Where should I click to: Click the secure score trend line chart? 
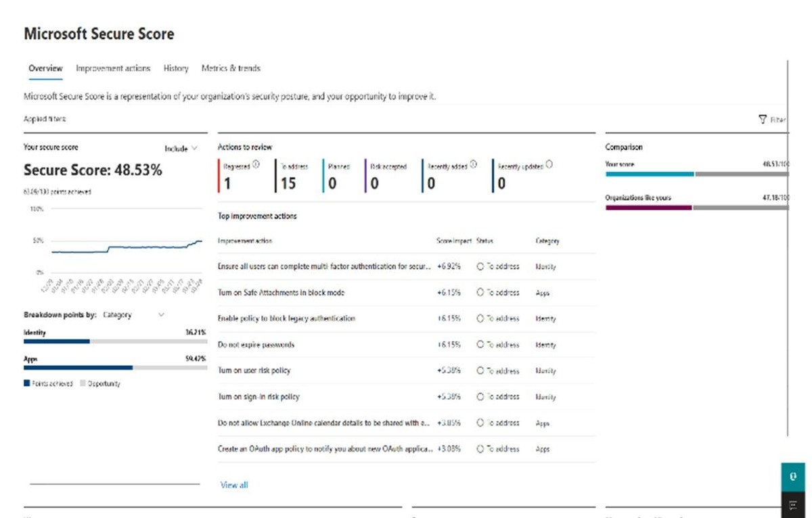pos(127,248)
